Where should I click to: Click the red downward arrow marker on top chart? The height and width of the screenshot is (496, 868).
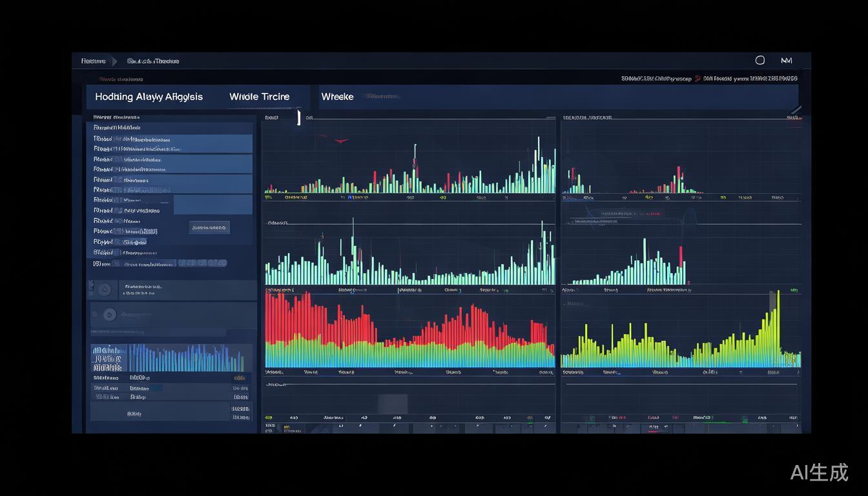(340, 140)
